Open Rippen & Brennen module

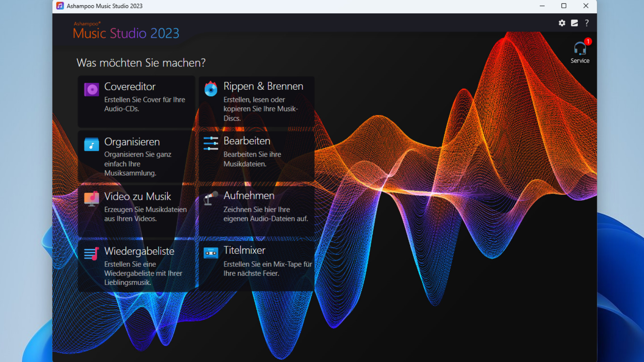coord(263,86)
